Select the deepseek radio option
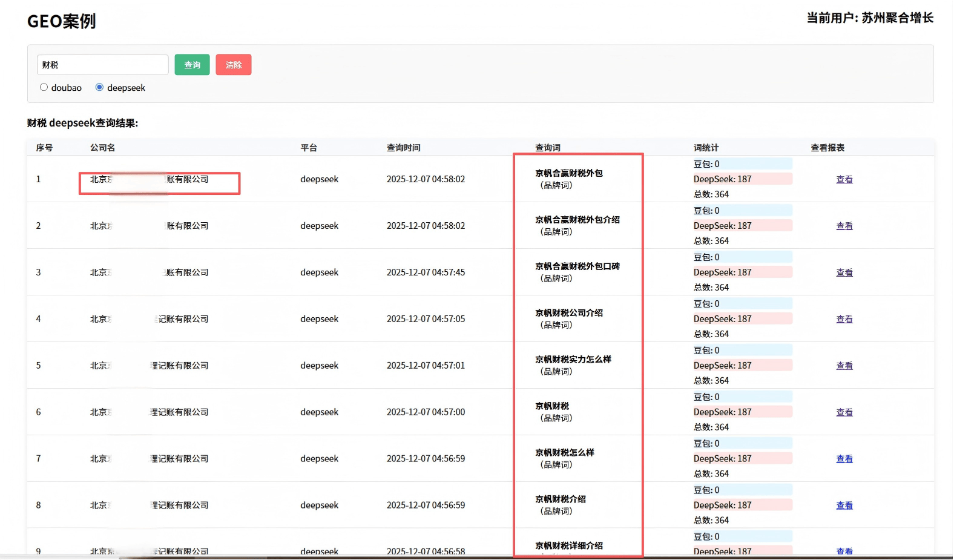This screenshot has height=560, width=954. pyautogui.click(x=99, y=87)
